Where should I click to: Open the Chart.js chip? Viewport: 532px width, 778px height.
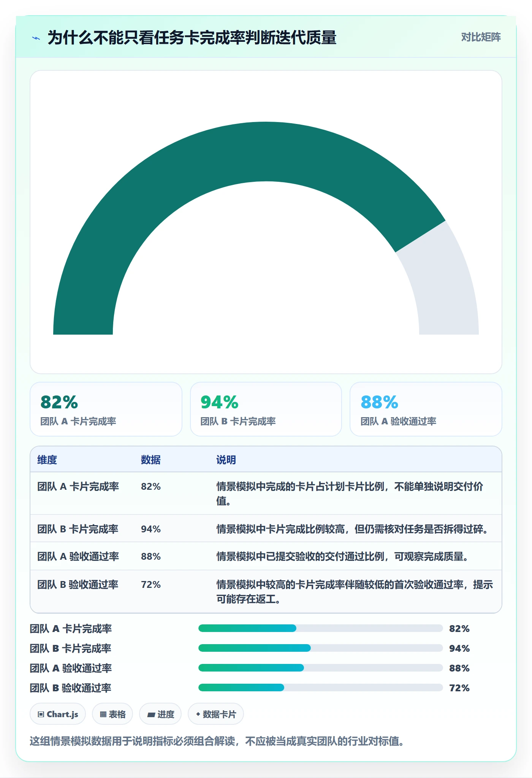coord(58,714)
